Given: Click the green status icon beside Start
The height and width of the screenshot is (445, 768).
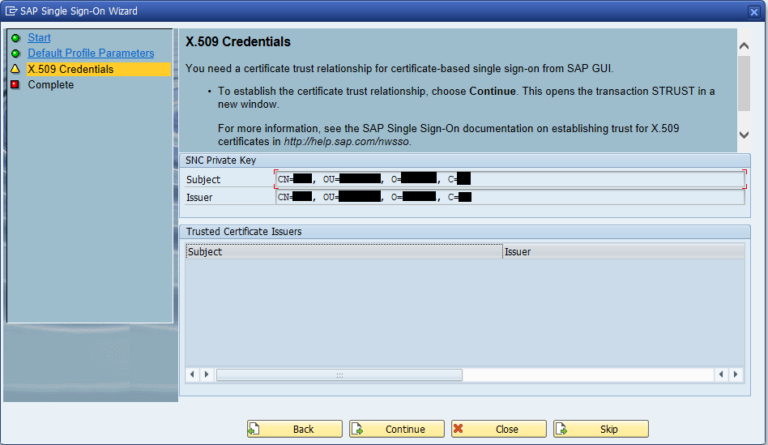Looking at the screenshot, I should tap(16, 38).
